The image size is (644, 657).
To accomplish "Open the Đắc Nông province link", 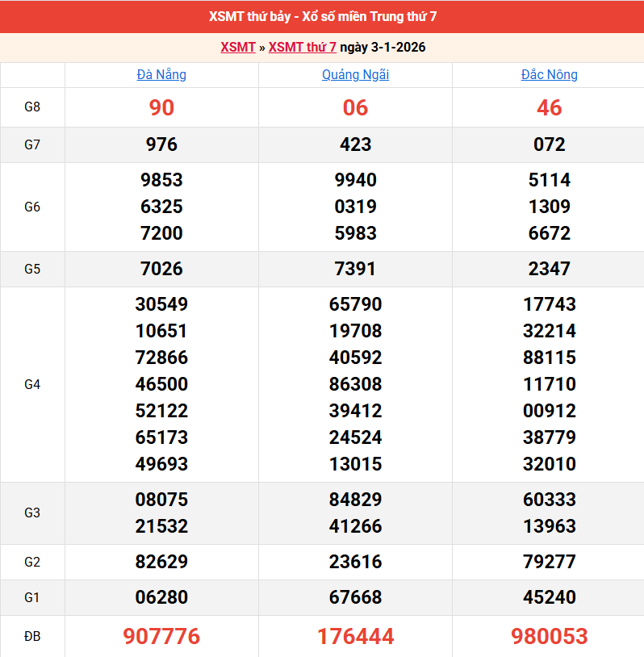I will [549, 75].
